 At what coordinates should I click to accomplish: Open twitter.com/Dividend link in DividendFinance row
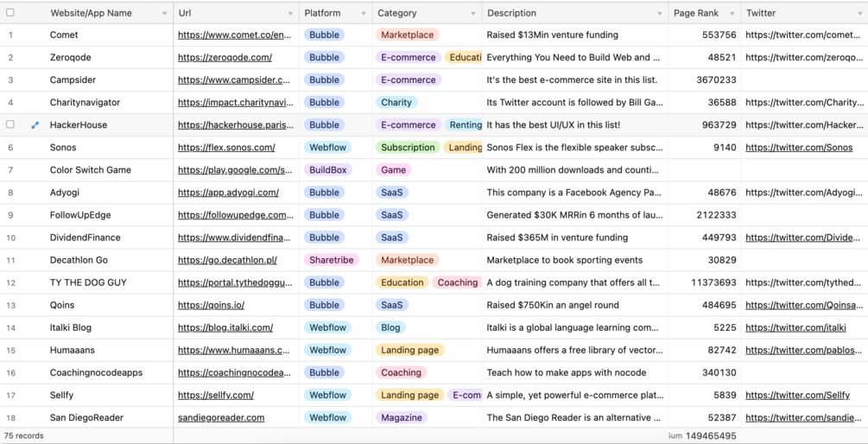[x=803, y=238]
